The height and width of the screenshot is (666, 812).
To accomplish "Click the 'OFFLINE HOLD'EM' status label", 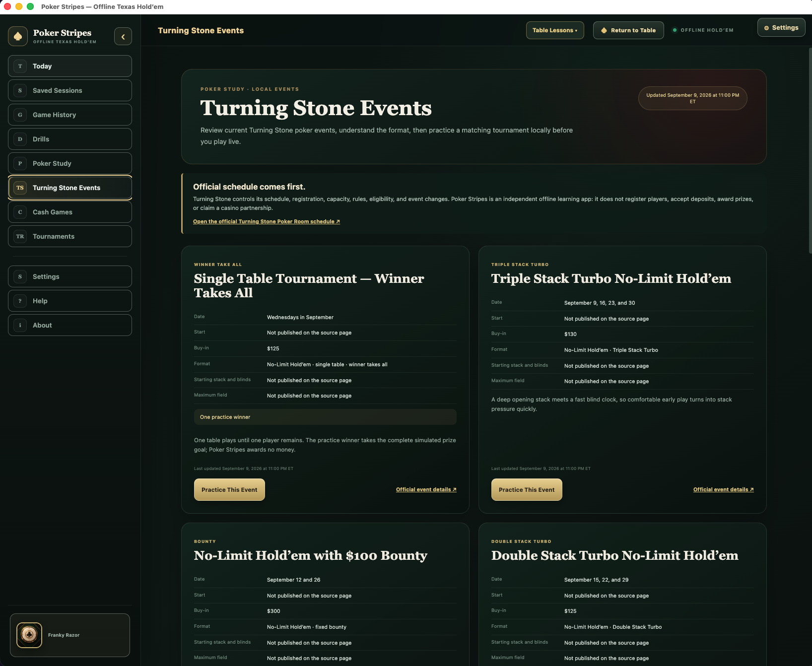I will coord(707,30).
